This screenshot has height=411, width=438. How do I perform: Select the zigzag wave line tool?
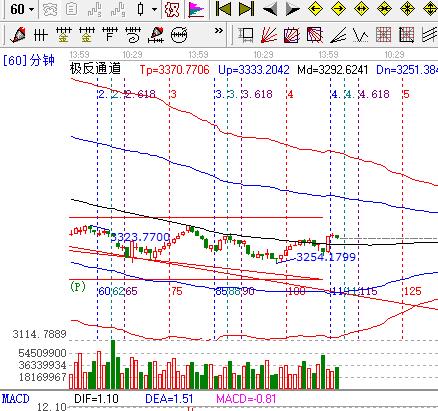point(361,35)
